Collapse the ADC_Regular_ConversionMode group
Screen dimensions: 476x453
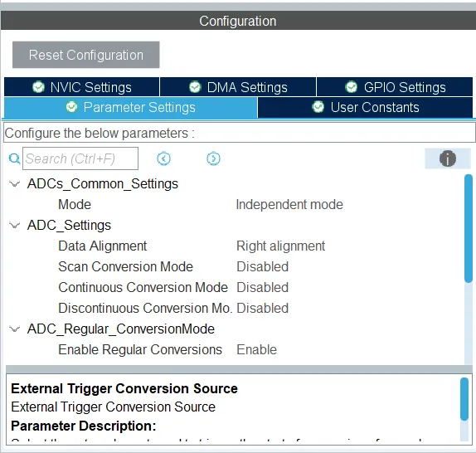point(15,329)
